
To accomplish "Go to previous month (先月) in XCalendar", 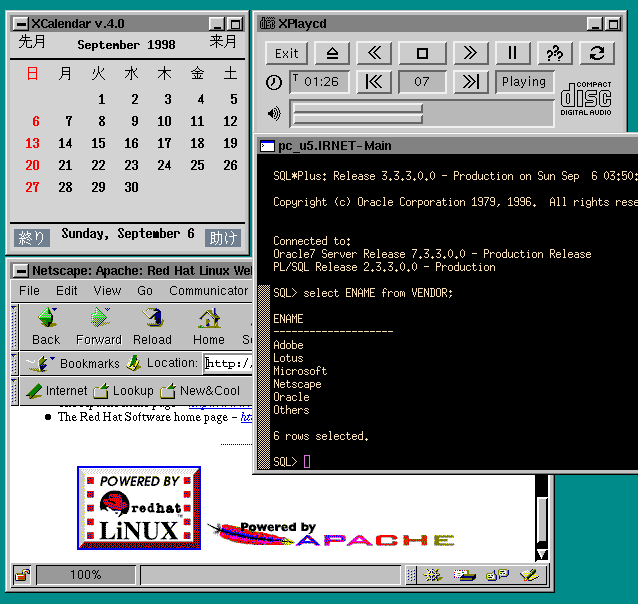I will (x=32, y=42).
